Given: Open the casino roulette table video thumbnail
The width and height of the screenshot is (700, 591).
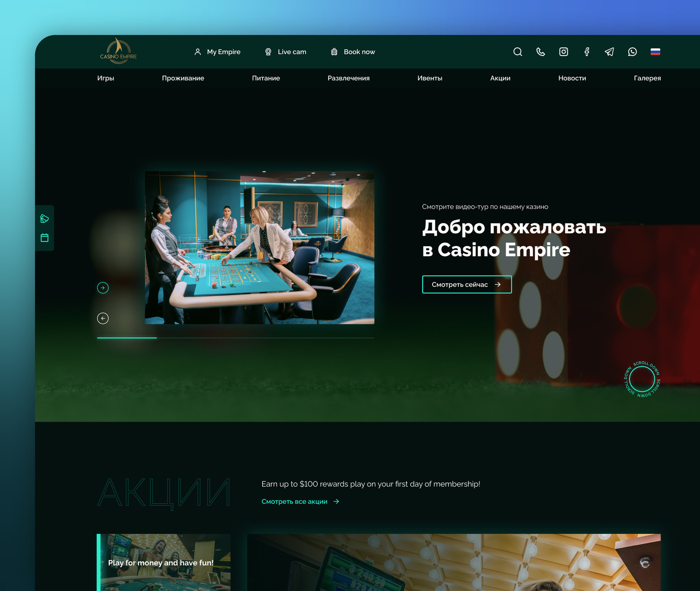Looking at the screenshot, I should pyautogui.click(x=260, y=248).
